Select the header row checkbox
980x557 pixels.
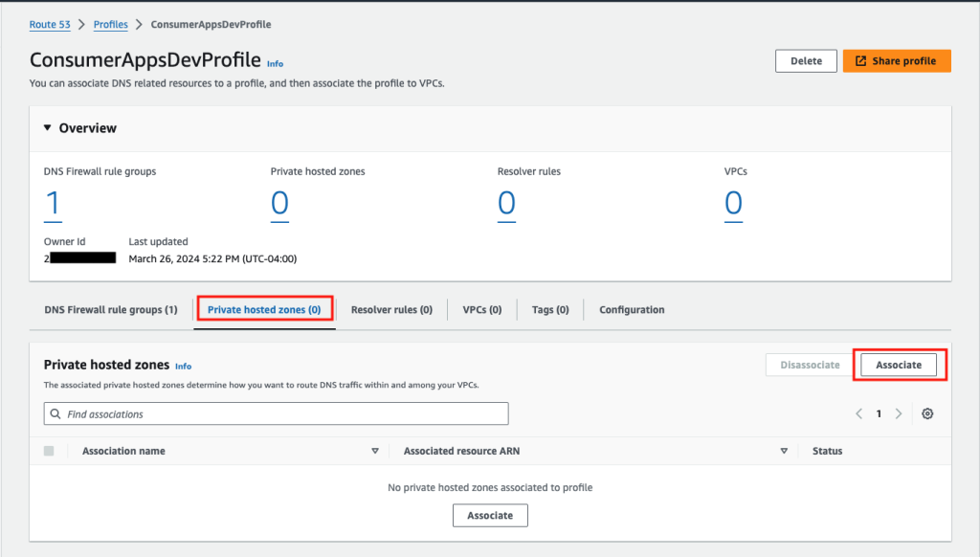coord(49,450)
